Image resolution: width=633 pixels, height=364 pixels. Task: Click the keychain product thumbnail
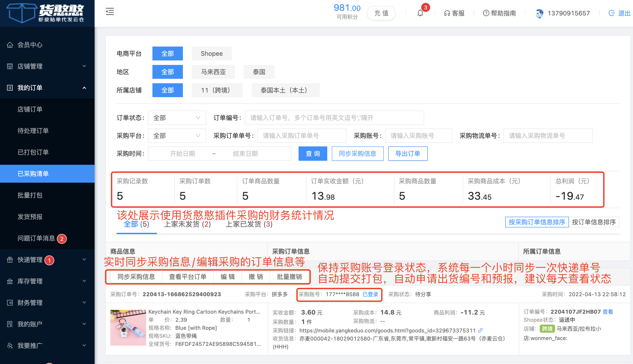click(x=128, y=328)
